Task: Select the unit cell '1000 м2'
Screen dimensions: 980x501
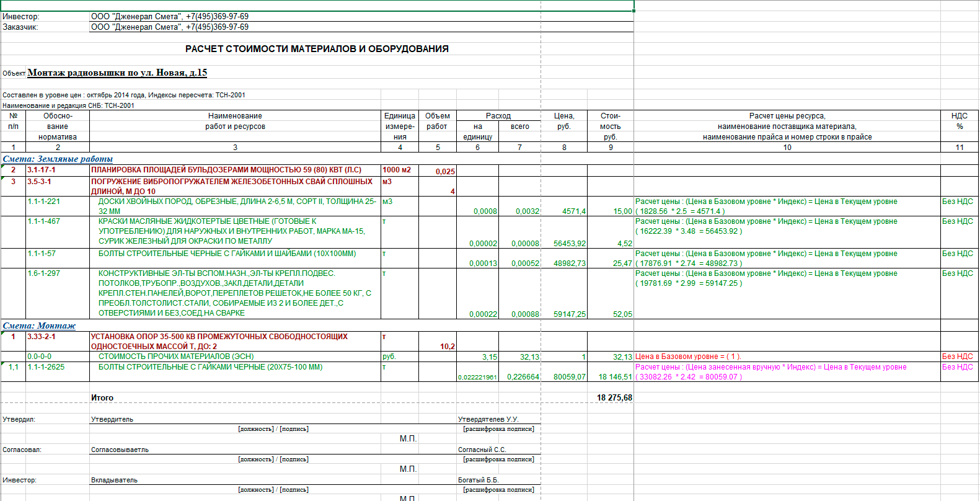Action: (400, 170)
